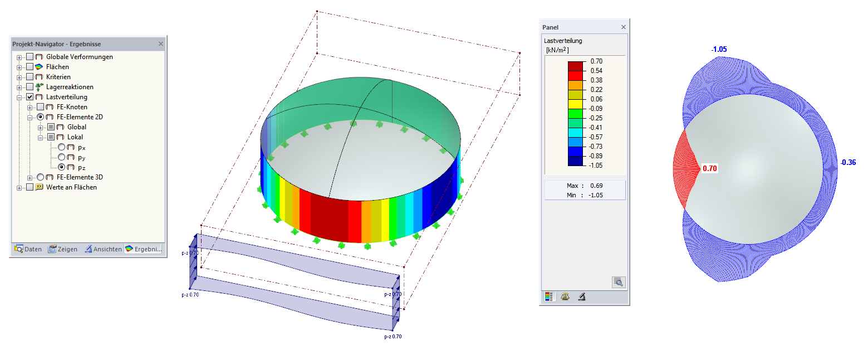Expand the Global tree node

coord(41,127)
